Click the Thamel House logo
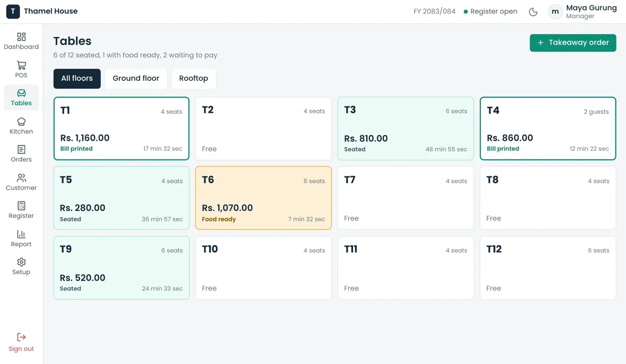The width and height of the screenshot is (626, 364). (x=13, y=11)
